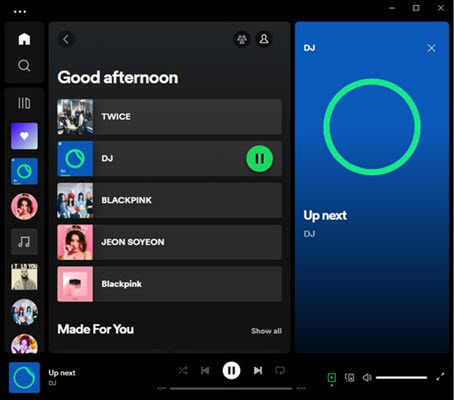Go to Home in the sidebar
The width and height of the screenshot is (454, 400).
point(24,39)
